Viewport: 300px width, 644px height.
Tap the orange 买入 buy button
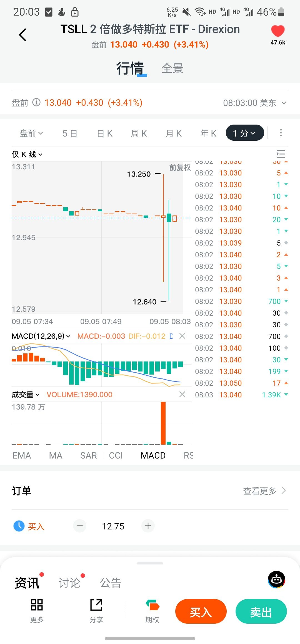tap(201, 611)
